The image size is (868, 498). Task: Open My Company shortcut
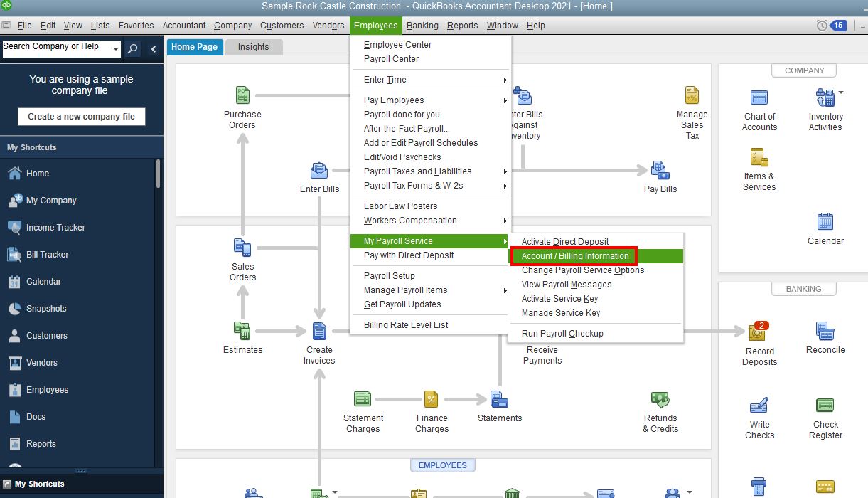[51, 200]
